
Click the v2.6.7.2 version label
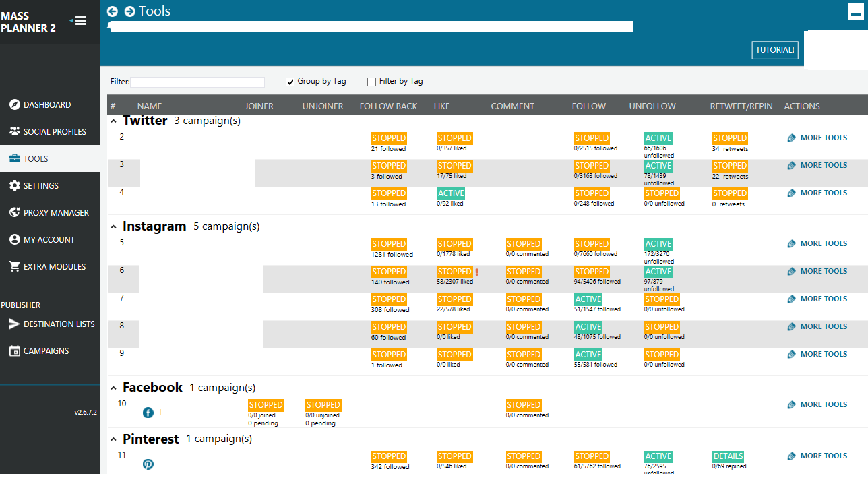tap(86, 412)
